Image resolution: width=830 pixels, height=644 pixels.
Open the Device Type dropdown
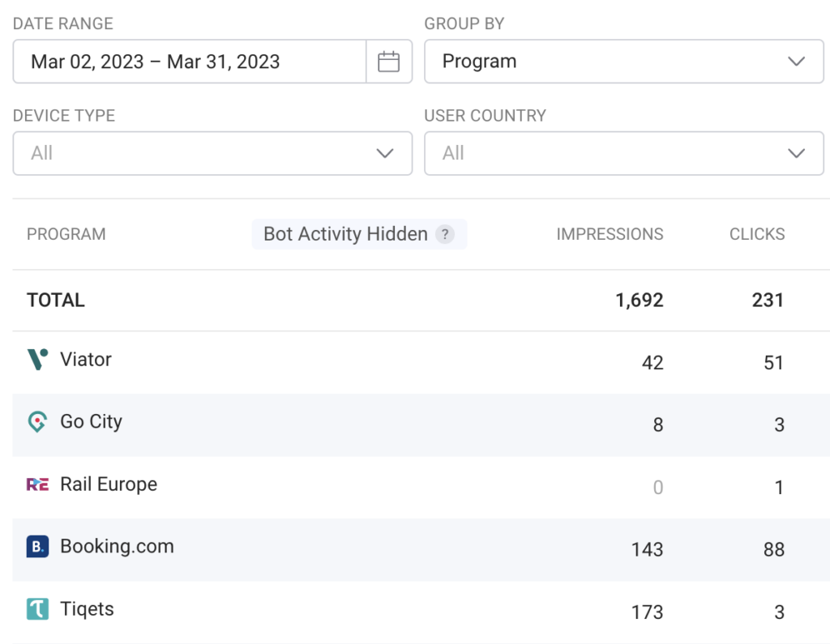point(212,153)
